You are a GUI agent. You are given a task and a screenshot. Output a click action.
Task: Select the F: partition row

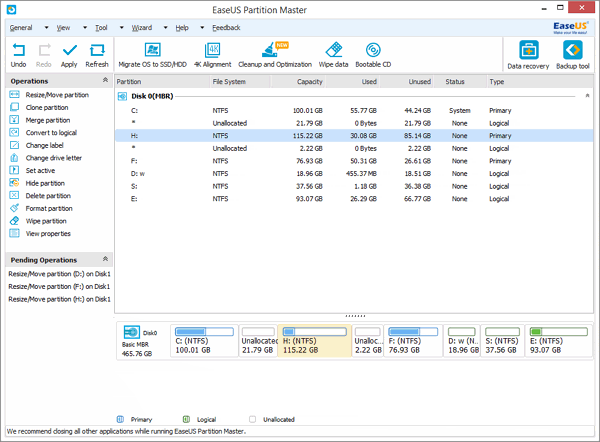click(x=354, y=161)
